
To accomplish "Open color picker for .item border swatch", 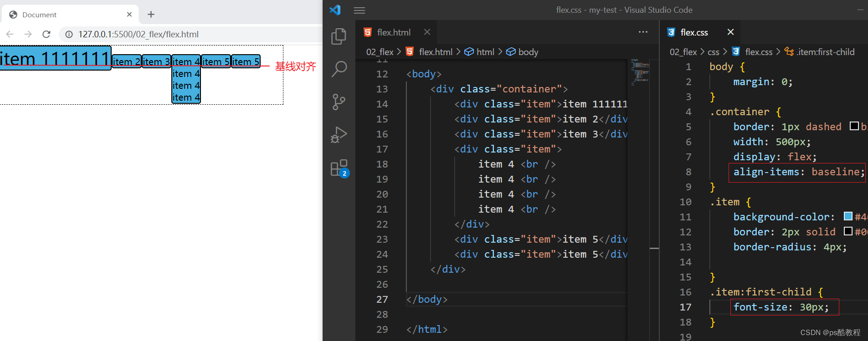I will click(848, 231).
